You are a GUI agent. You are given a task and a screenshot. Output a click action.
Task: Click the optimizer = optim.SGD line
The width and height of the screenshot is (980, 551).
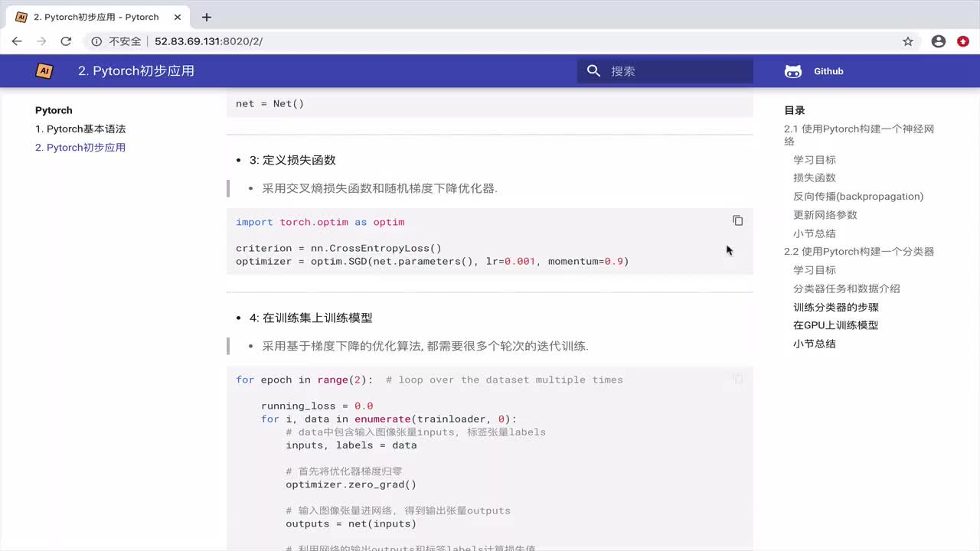[x=432, y=261]
